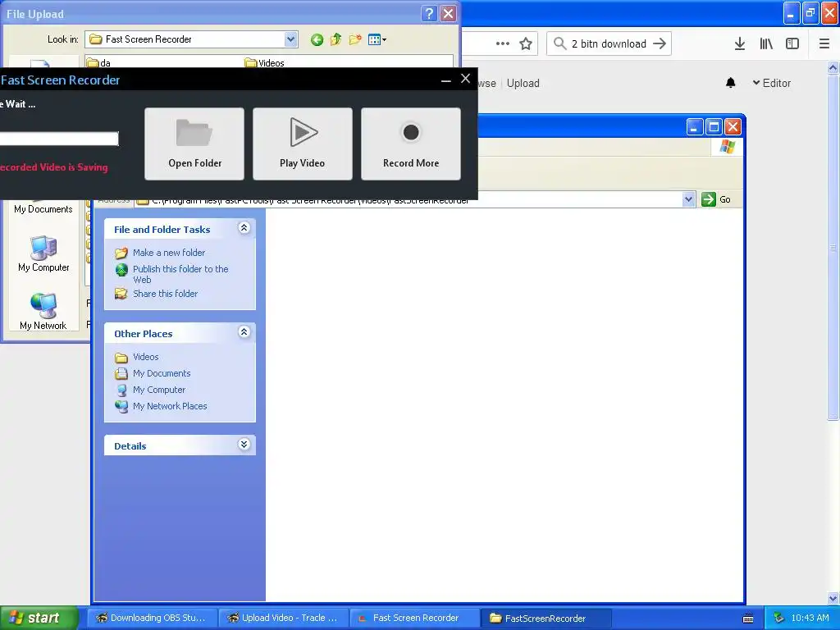Select the Videos folder in File Upload

[265, 63]
